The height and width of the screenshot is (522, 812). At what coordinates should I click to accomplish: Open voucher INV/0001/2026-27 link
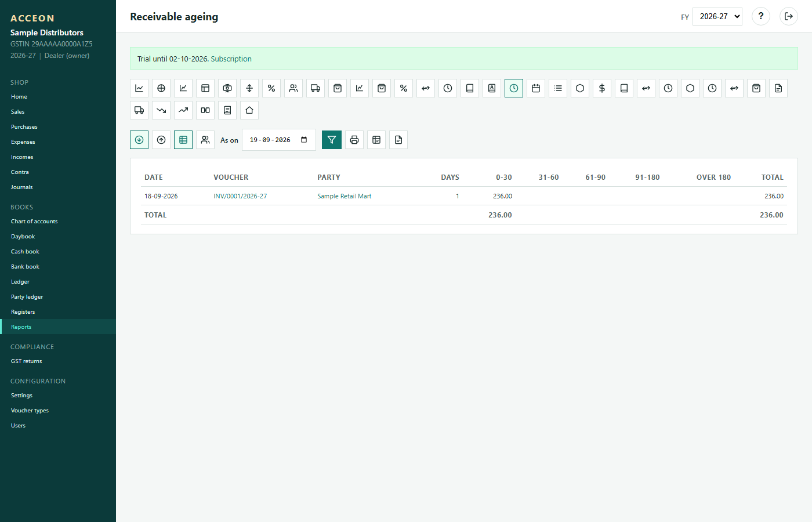[240, 196]
